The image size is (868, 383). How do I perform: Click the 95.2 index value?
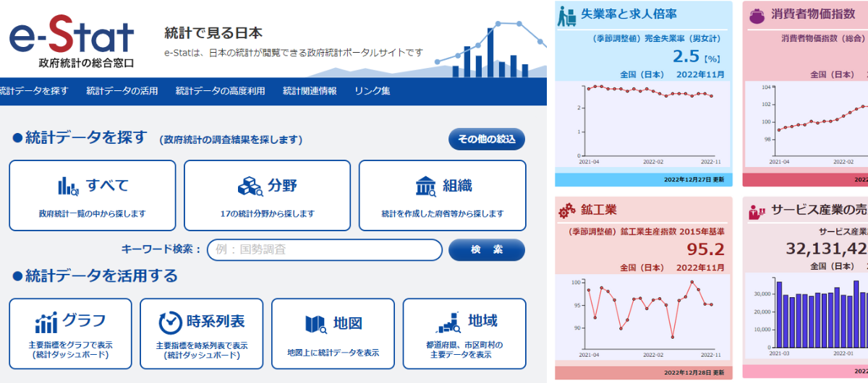point(705,250)
